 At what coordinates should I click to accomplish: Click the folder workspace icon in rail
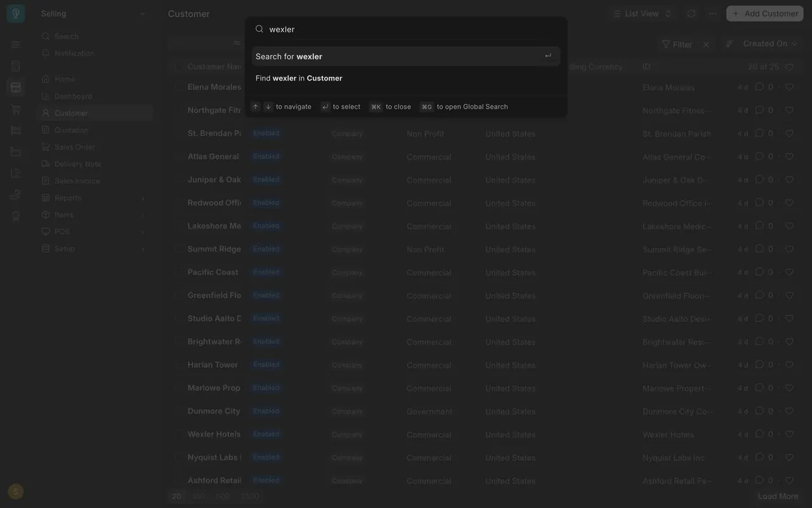(x=16, y=152)
